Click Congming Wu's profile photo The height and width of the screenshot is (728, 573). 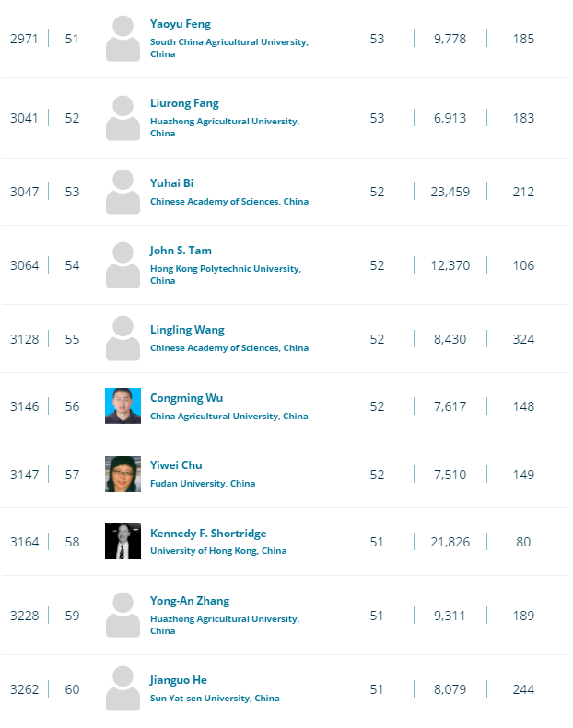(x=123, y=405)
